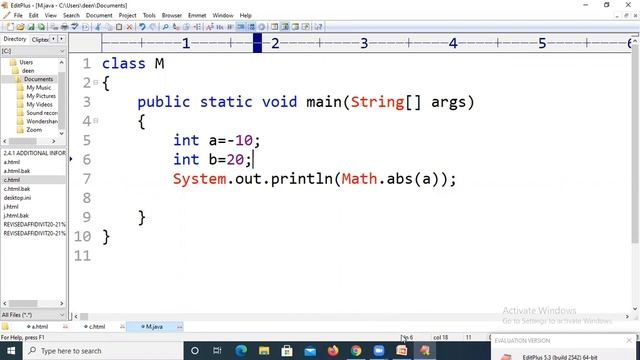Open Zoom from the taskbar
This screenshot has width=640, height=360.
click(379, 351)
